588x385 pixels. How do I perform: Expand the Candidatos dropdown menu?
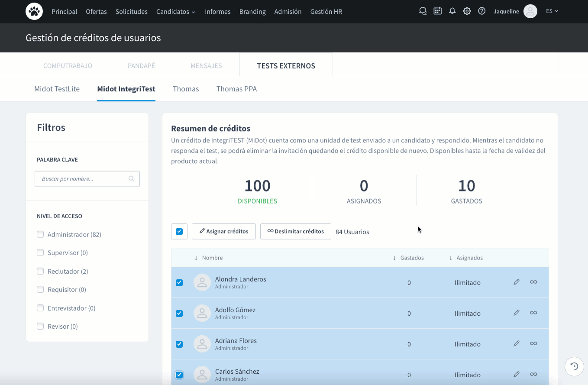pos(175,12)
